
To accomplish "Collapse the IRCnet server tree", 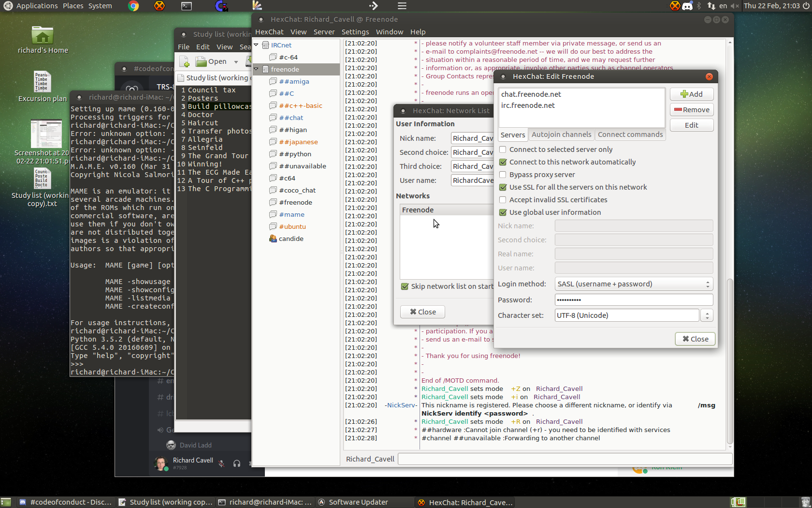I will coord(256,45).
